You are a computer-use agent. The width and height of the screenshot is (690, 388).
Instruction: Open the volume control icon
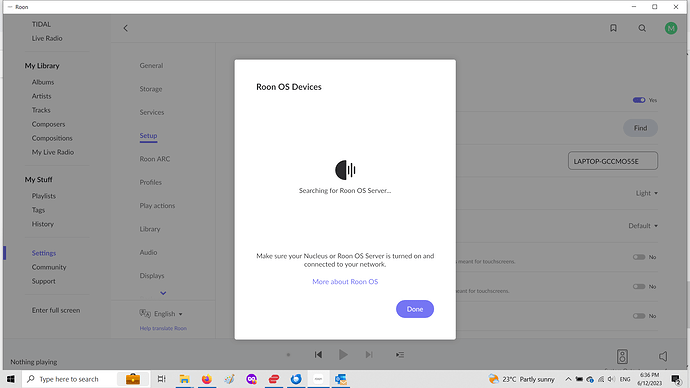click(663, 356)
